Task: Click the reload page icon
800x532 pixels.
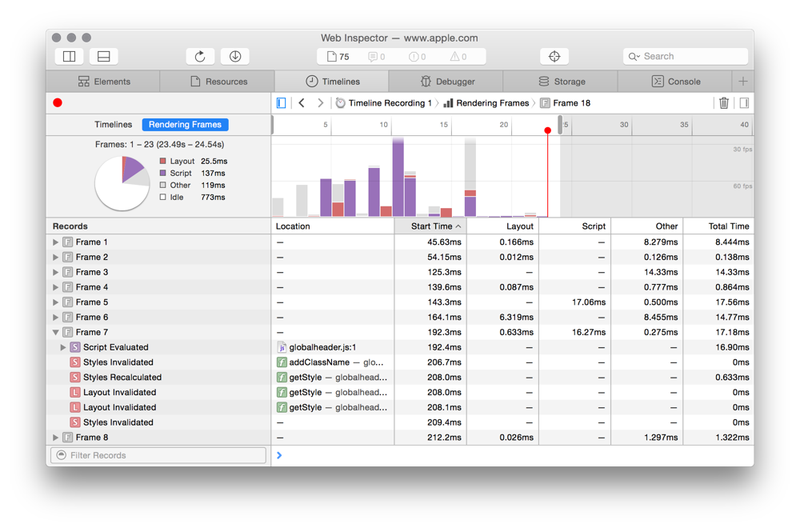Action: [x=200, y=57]
